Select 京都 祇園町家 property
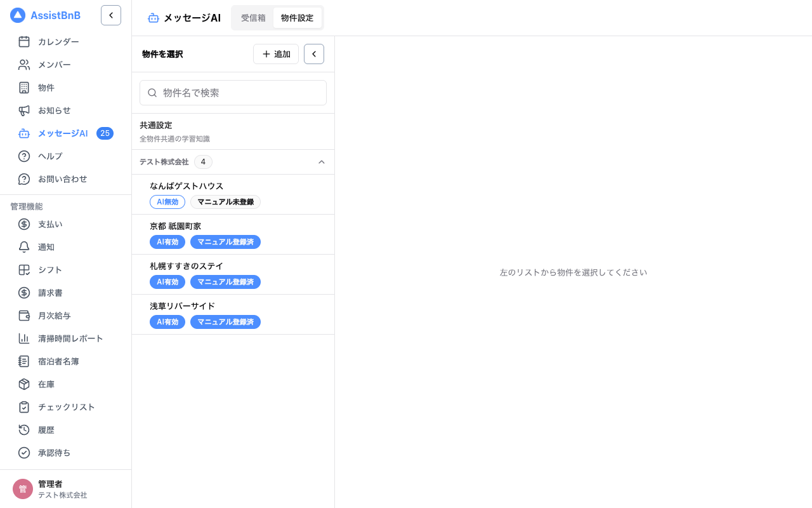This screenshot has height=508, width=812. pos(233,234)
